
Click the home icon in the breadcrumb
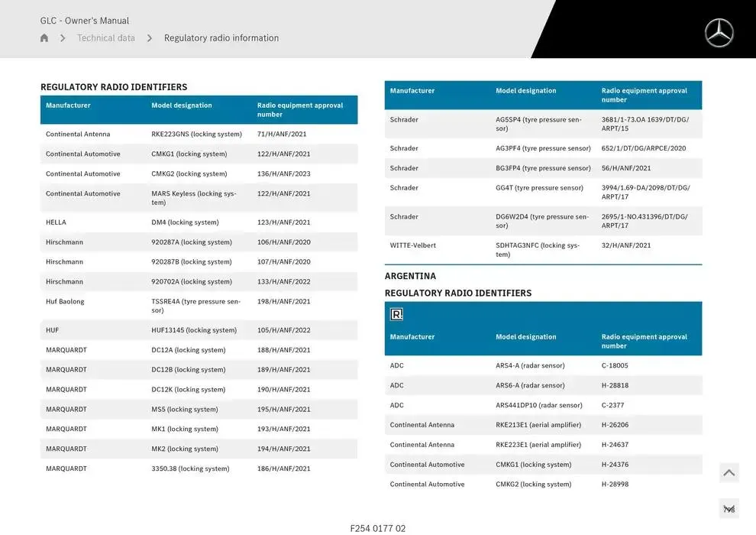pyautogui.click(x=44, y=38)
